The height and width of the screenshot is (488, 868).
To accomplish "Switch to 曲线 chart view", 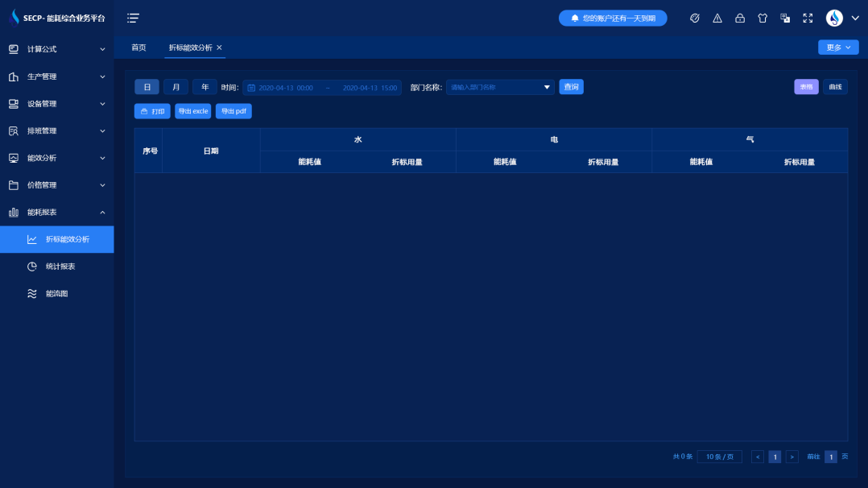I will [x=835, y=87].
